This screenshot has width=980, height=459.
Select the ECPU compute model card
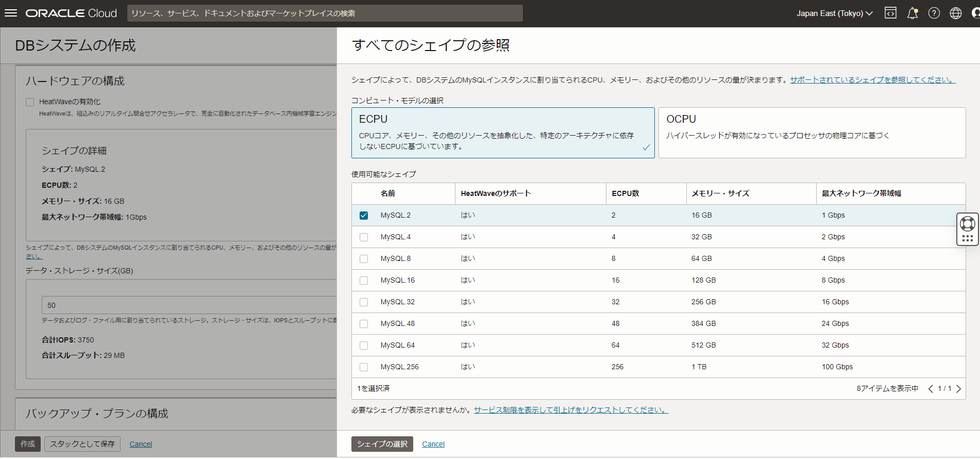[503, 133]
